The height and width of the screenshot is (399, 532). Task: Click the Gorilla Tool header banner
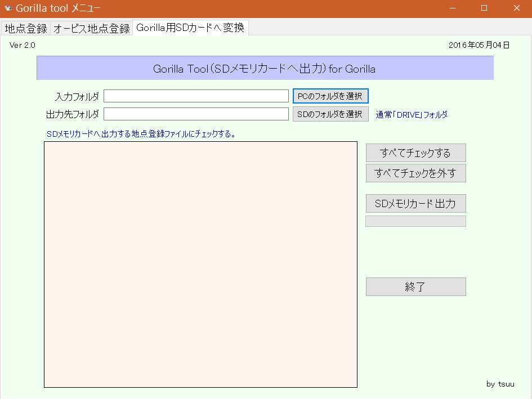[265, 69]
